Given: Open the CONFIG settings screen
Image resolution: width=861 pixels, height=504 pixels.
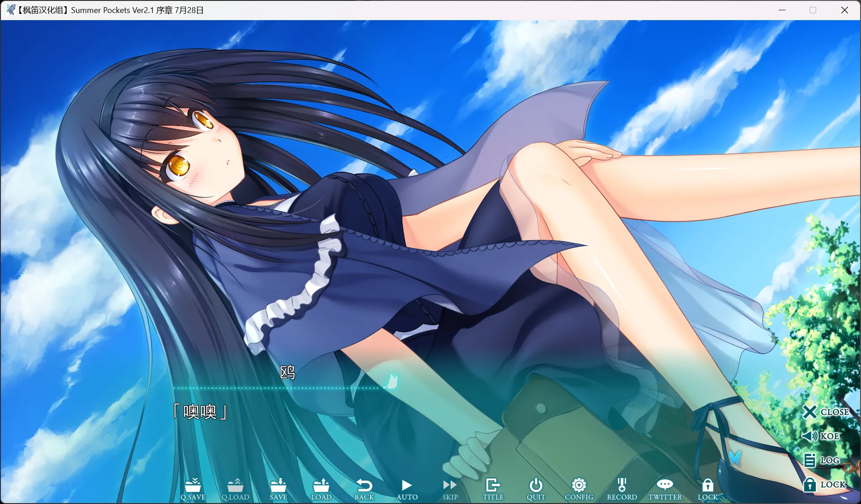Looking at the screenshot, I should (x=579, y=488).
